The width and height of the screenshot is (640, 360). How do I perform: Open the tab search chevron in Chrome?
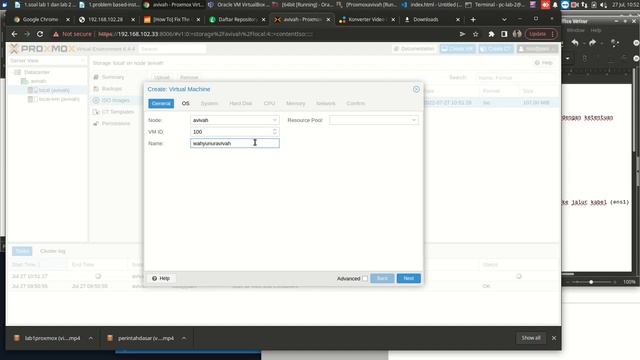pos(504,20)
